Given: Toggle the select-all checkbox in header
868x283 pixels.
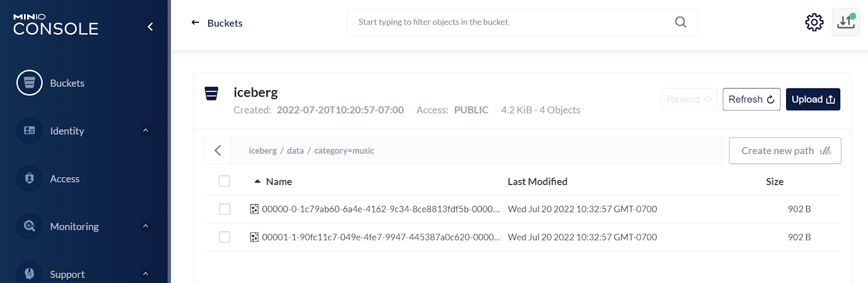Looking at the screenshot, I should pyautogui.click(x=224, y=181).
